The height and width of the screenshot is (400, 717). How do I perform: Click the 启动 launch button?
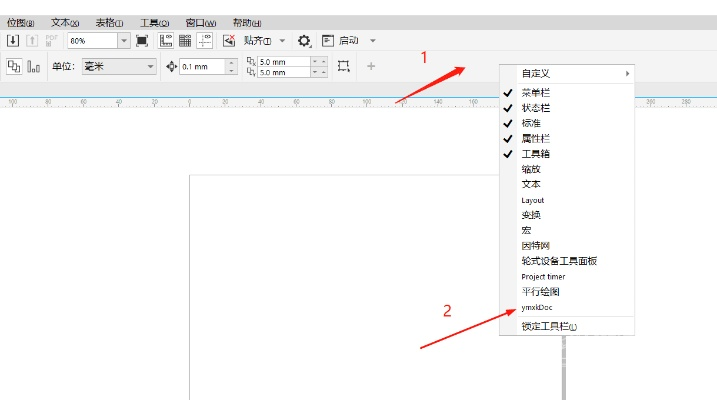point(348,40)
